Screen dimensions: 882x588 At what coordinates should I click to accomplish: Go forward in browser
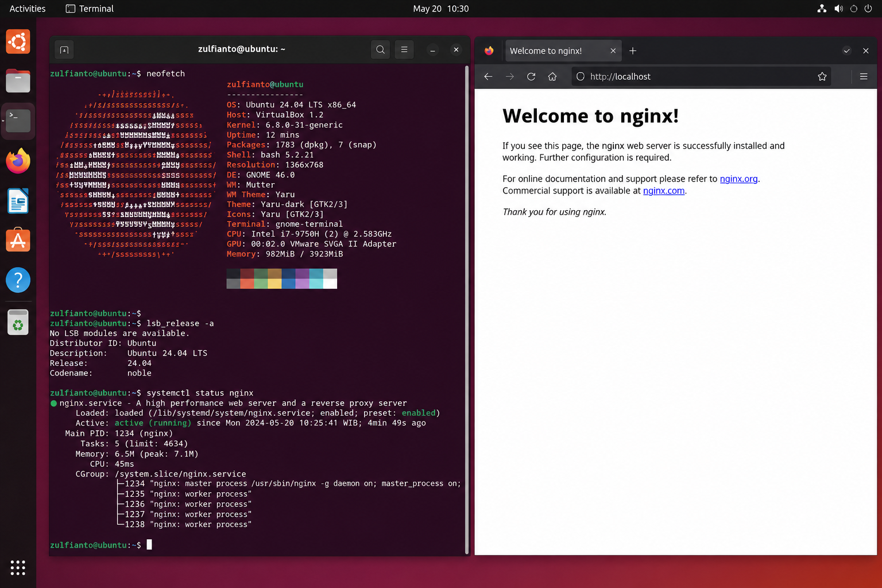click(x=510, y=76)
